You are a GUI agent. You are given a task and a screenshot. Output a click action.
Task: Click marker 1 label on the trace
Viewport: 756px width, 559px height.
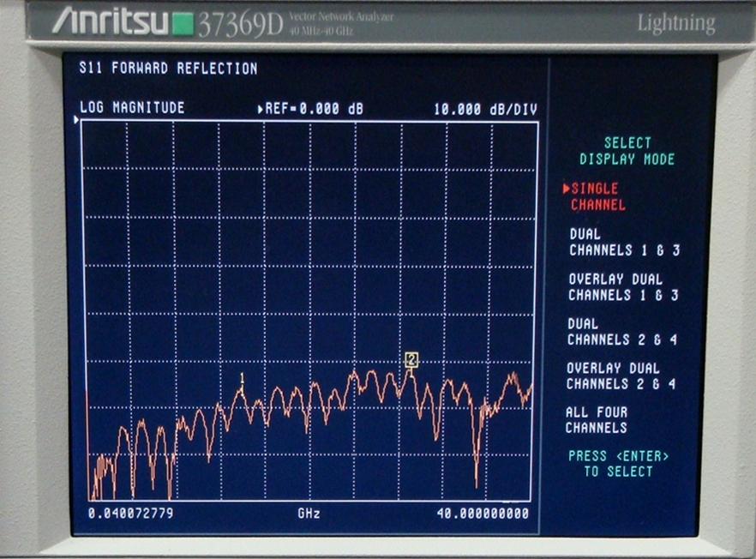coord(242,377)
